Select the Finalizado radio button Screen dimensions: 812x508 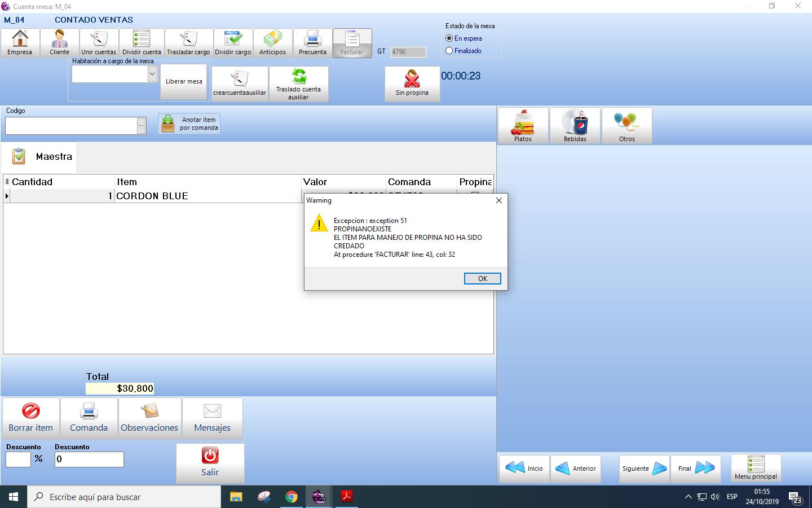click(x=449, y=51)
